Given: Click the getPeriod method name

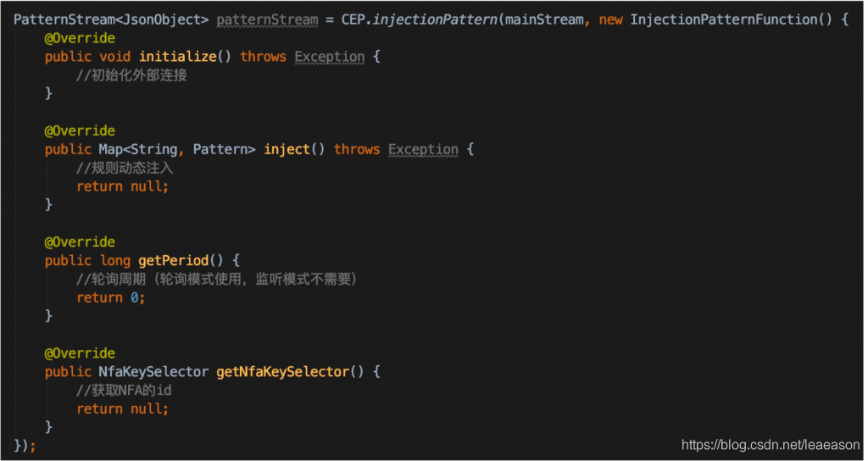Looking at the screenshot, I should 172,260.
